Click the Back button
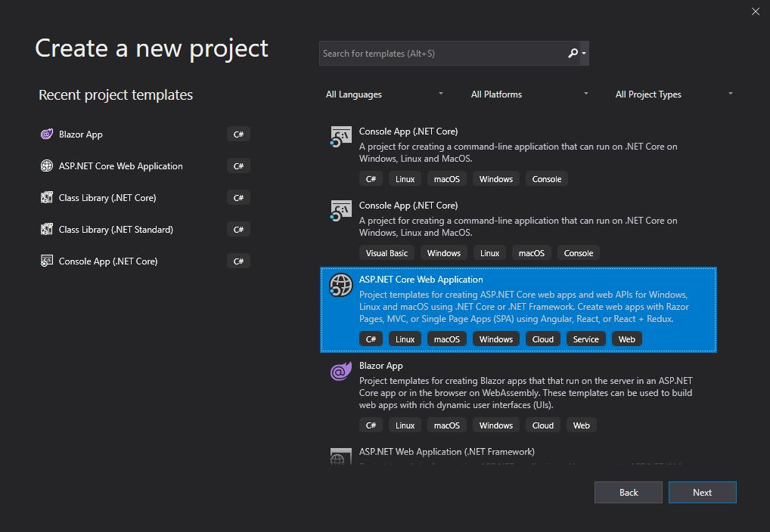 pyautogui.click(x=629, y=492)
